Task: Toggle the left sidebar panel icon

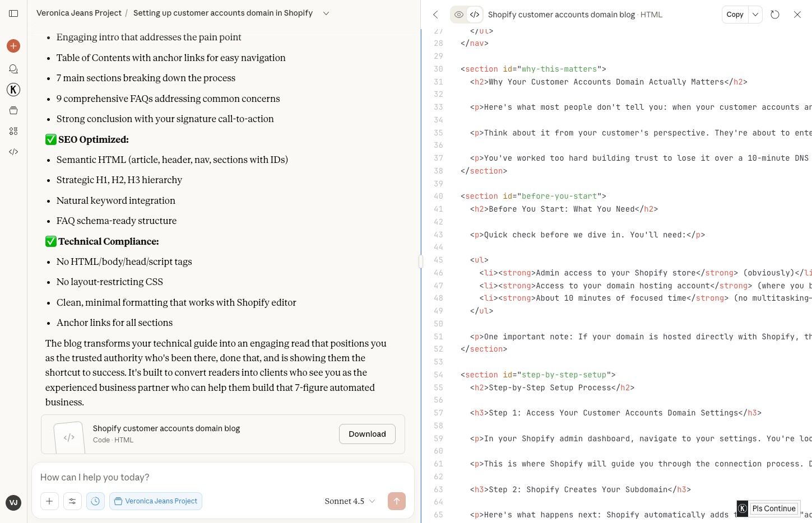Action: pyautogui.click(x=13, y=13)
